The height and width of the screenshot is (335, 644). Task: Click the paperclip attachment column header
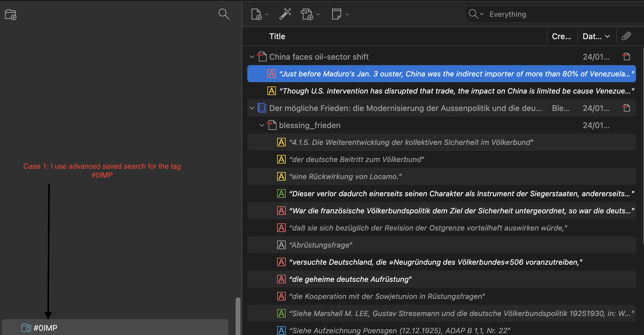click(626, 36)
